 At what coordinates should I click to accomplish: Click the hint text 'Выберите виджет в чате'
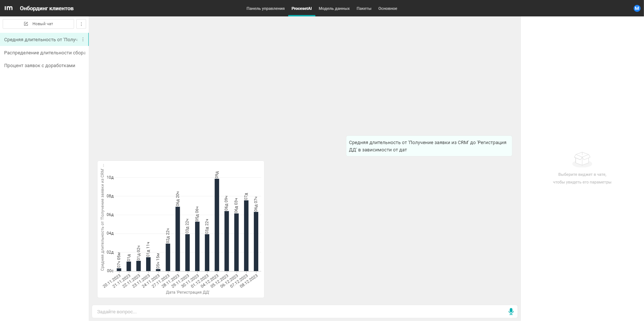582,174
